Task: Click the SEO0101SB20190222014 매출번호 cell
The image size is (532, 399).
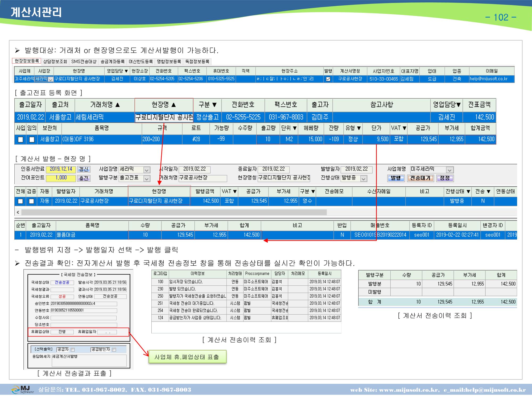Action: coord(380,235)
